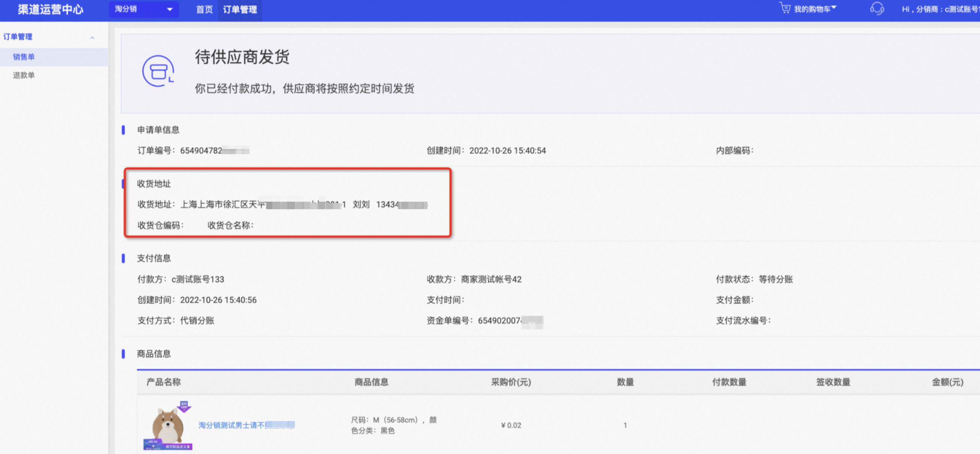This screenshot has height=454, width=980.
Task: Select the 订单管理 top navigation tab
Action: tap(240, 9)
